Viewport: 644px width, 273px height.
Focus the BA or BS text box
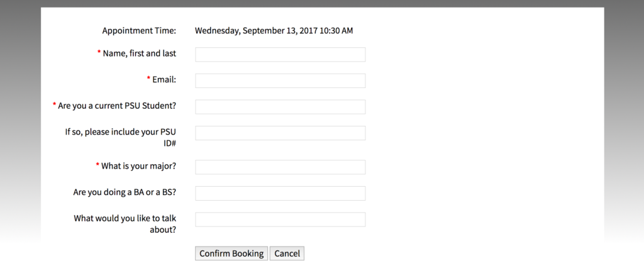[280, 193]
